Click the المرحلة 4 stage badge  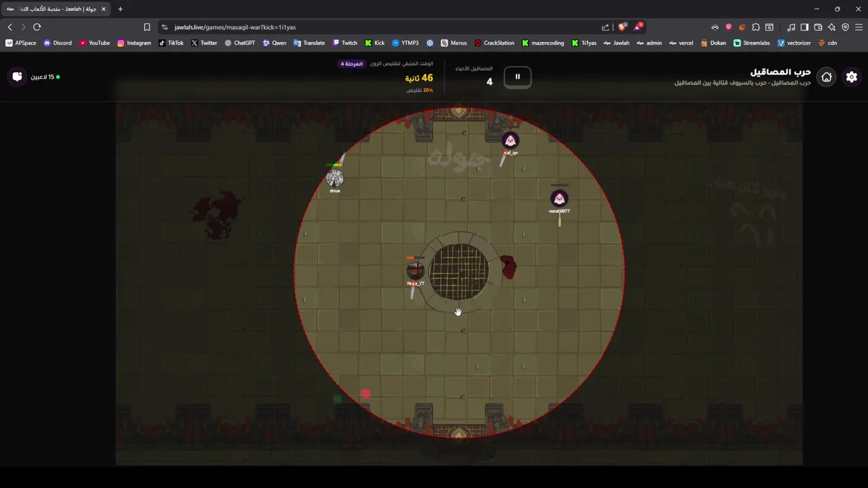[x=351, y=64]
